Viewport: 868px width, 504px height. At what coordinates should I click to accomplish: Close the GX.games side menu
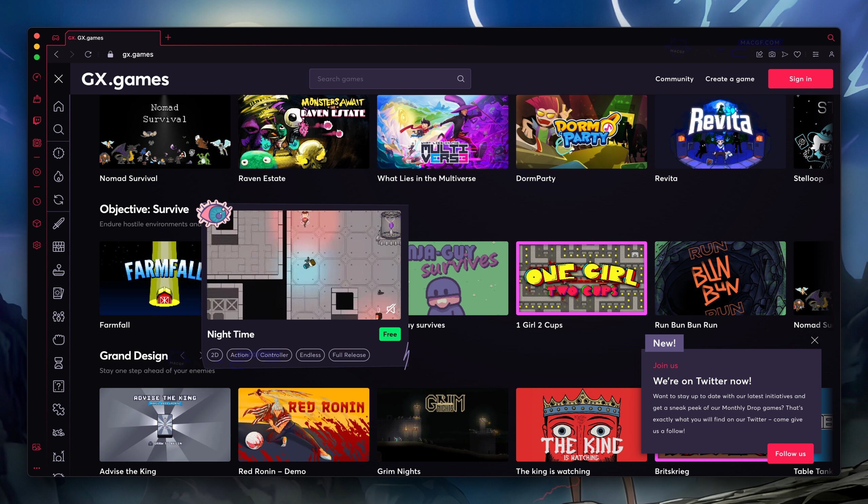click(59, 79)
